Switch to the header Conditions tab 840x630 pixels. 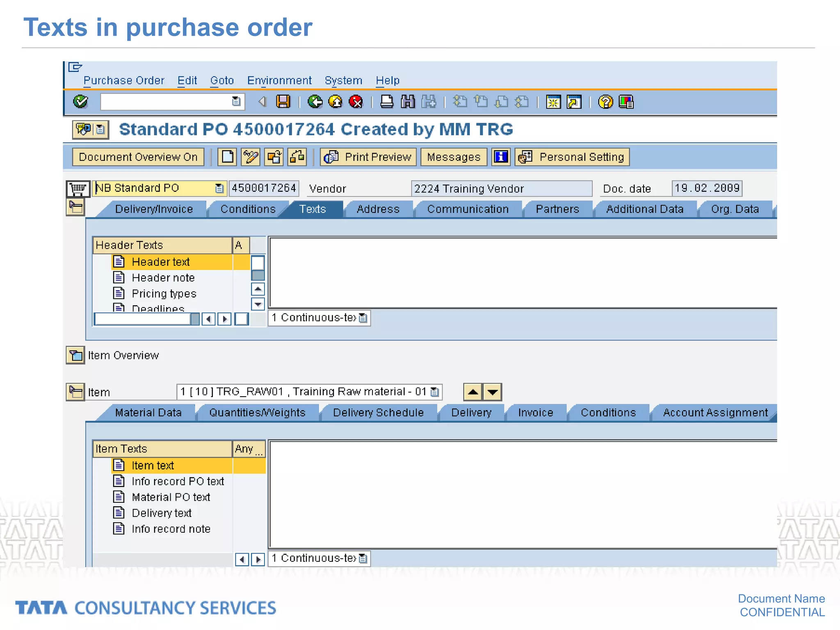click(248, 209)
